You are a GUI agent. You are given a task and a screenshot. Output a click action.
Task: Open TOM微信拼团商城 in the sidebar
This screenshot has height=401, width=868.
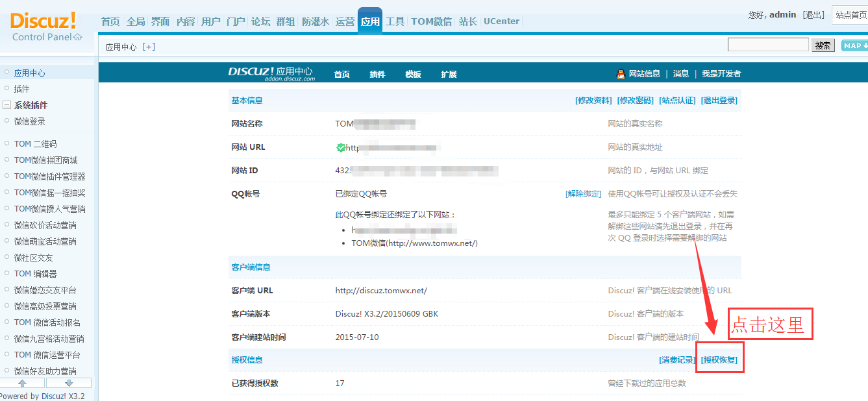pyautogui.click(x=45, y=160)
